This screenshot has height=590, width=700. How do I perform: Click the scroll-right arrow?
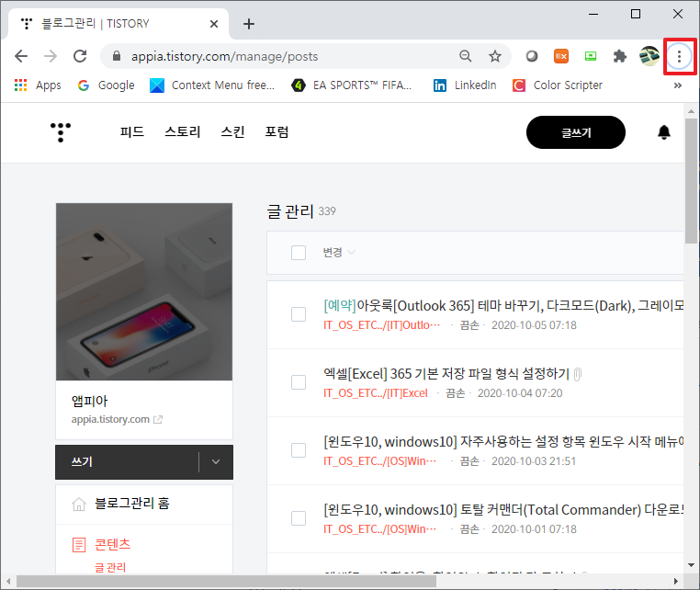pos(676,582)
